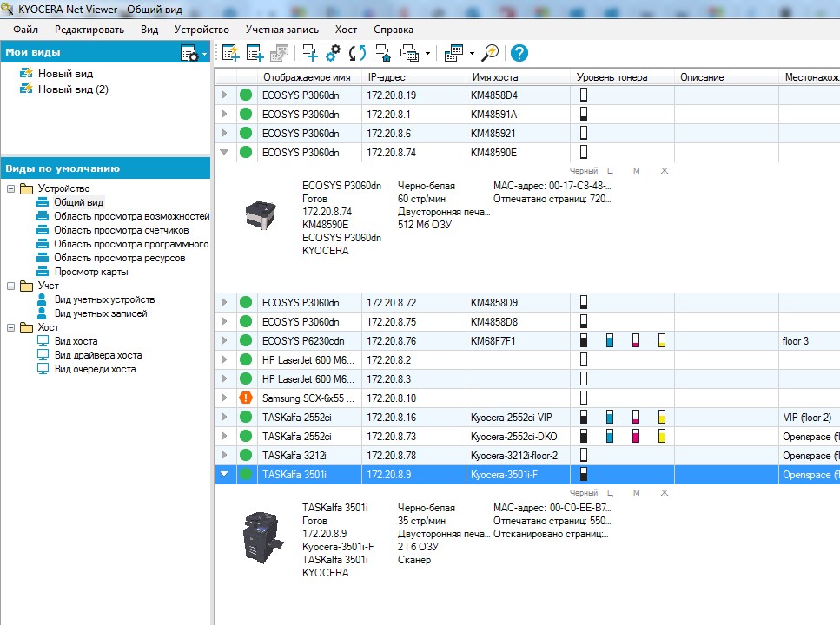Click black toner icon of KM48591A row

(x=584, y=114)
